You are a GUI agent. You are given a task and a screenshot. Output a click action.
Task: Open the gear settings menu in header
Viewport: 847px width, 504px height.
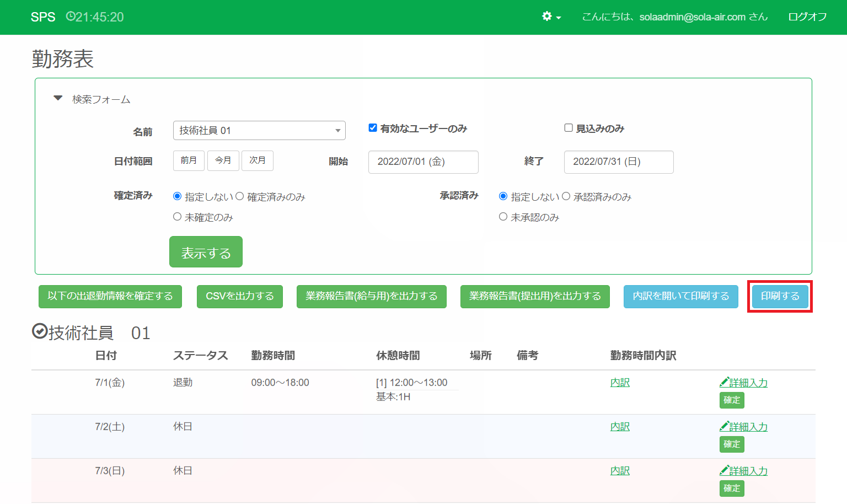(551, 17)
